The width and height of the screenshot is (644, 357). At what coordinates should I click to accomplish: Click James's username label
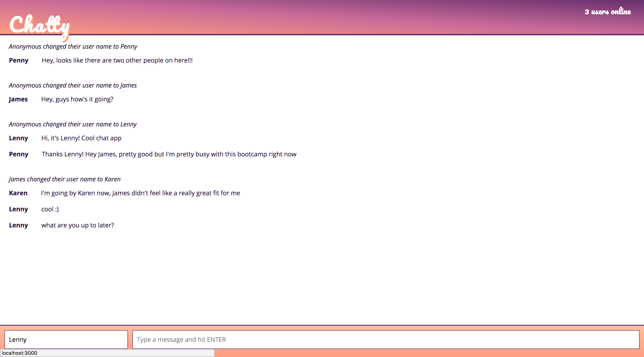pyautogui.click(x=18, y=99)
